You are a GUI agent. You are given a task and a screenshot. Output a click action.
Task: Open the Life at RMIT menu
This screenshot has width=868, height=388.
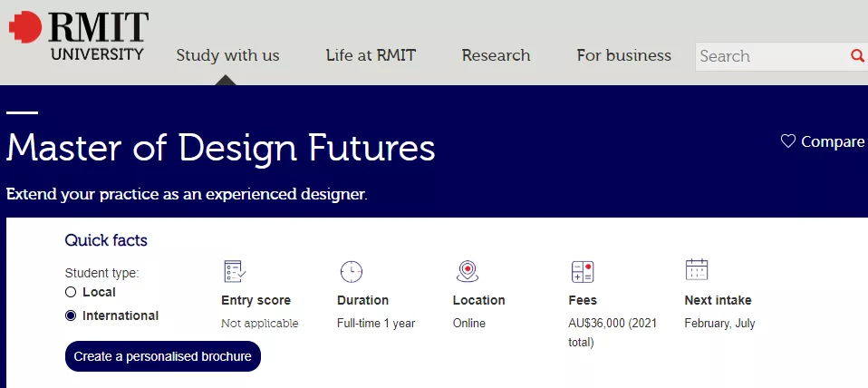(371, 55)
